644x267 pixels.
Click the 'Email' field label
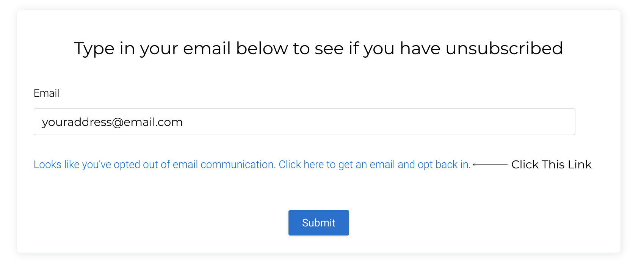(x=46, y=93)
